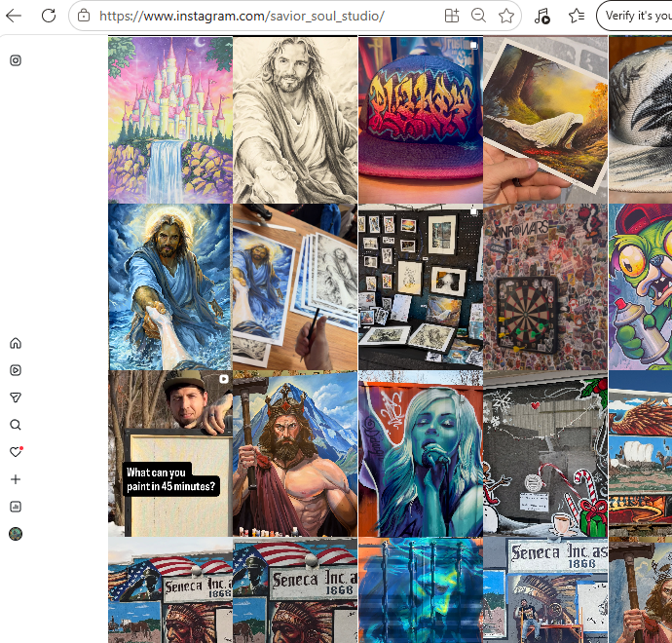Open the black and white eagle hat post

(640, 120)
